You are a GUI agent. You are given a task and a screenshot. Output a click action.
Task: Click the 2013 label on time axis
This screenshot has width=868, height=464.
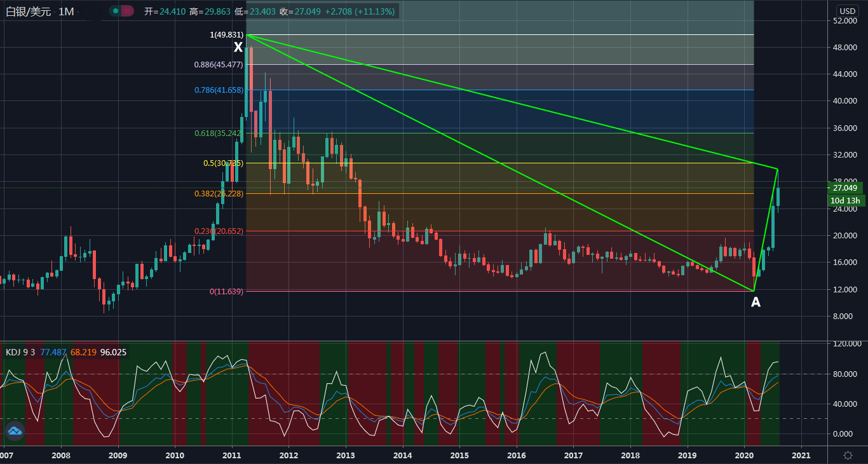[345, 455]
